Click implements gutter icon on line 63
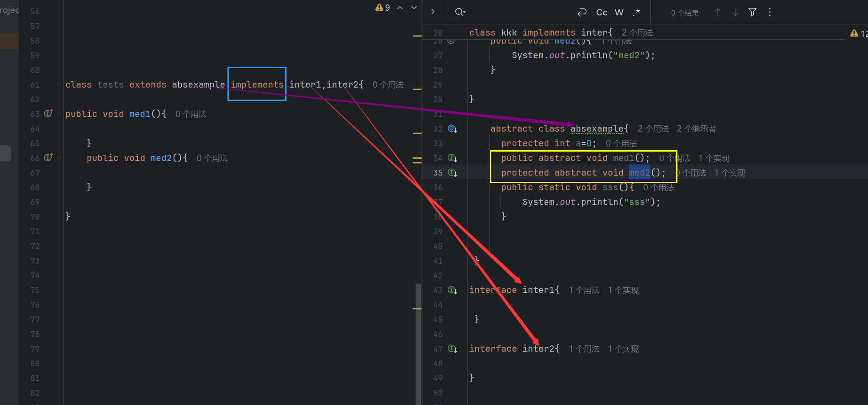The height and width of the screenshot is (405, 868). coord(48,114)
